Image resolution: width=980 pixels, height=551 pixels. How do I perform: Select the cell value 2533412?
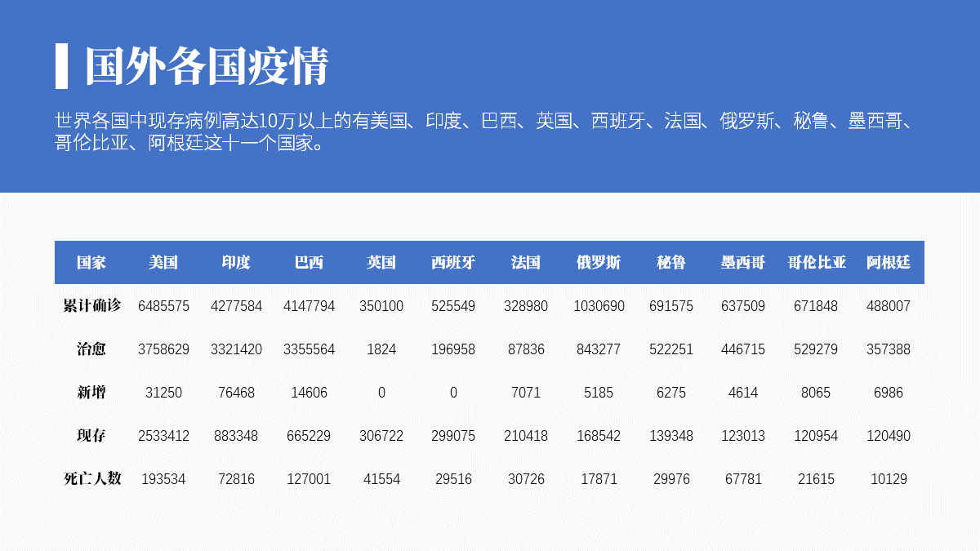(163, 436)
